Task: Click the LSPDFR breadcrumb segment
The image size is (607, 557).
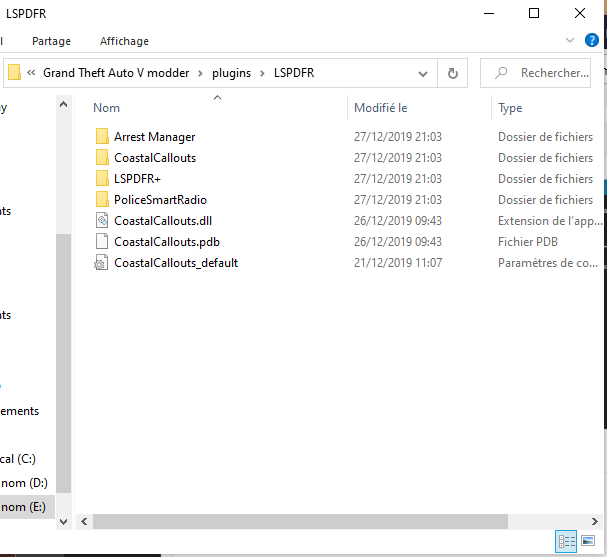Action: coord(294,73)
